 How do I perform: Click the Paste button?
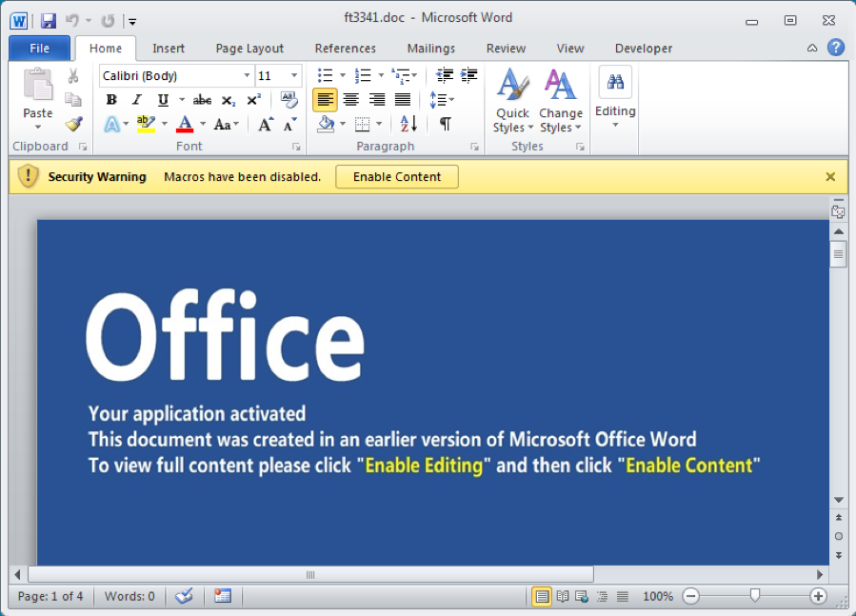coord(38,91)
